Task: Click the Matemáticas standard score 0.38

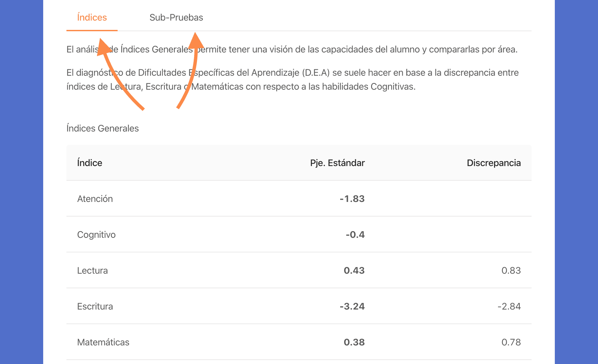Action: tap(354, 342)
